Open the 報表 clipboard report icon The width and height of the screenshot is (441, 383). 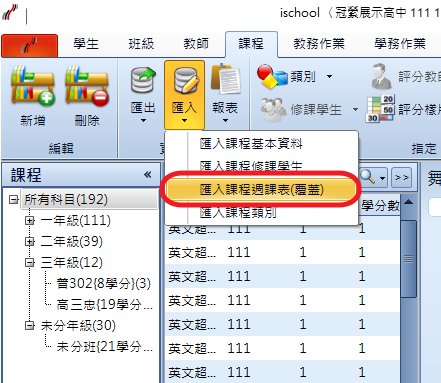point(225,79)
